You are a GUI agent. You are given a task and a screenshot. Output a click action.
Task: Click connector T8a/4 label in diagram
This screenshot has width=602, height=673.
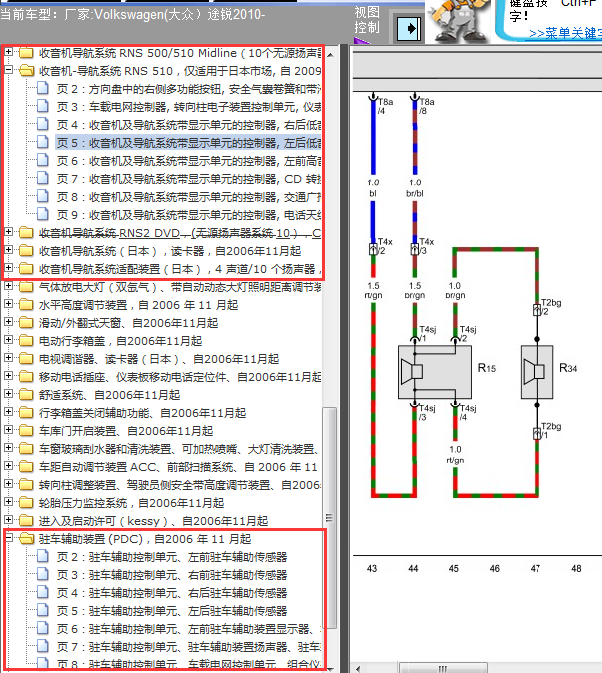pos(385,106)
